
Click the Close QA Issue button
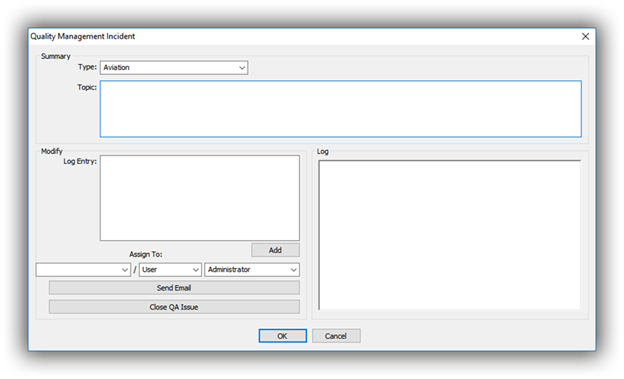tap(174, 307)
